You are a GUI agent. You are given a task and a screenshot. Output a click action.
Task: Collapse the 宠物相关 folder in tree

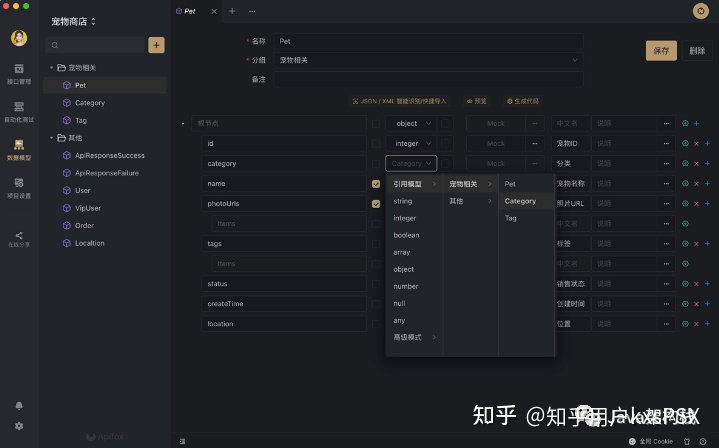[x=51, y=67]
